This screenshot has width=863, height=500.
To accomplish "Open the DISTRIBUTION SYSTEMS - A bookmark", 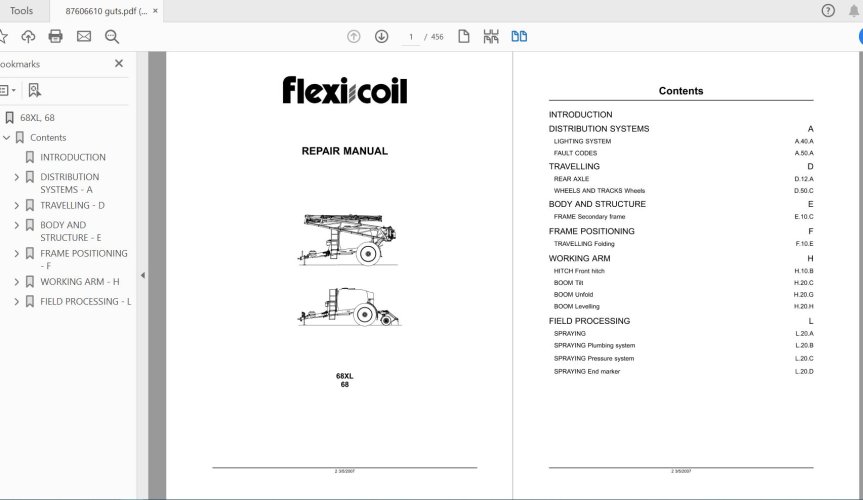I will [69, 183].
